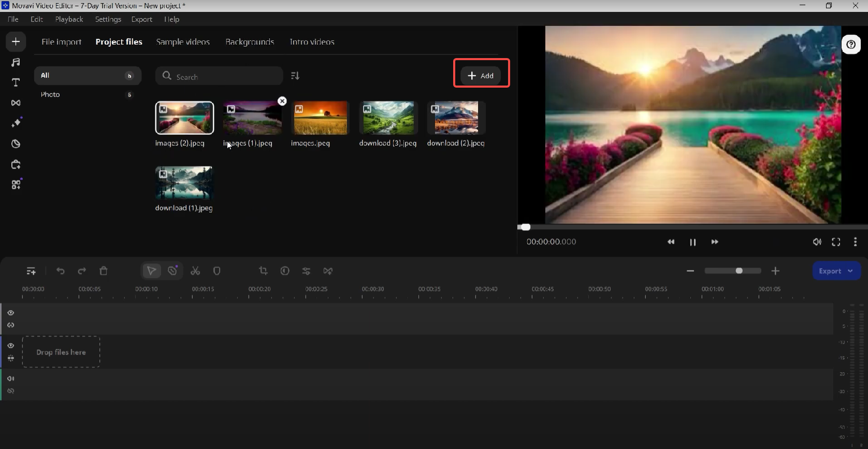The height and width of the screenshot is (449, 868).
Task: Zoom in timeline with plus
Action: click(x=775, y=271)
